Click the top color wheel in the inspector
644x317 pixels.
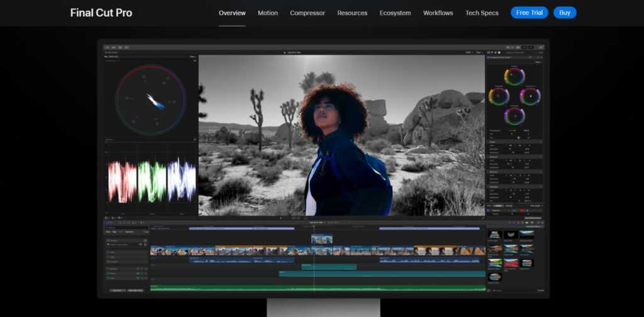[x=514, y=77]
